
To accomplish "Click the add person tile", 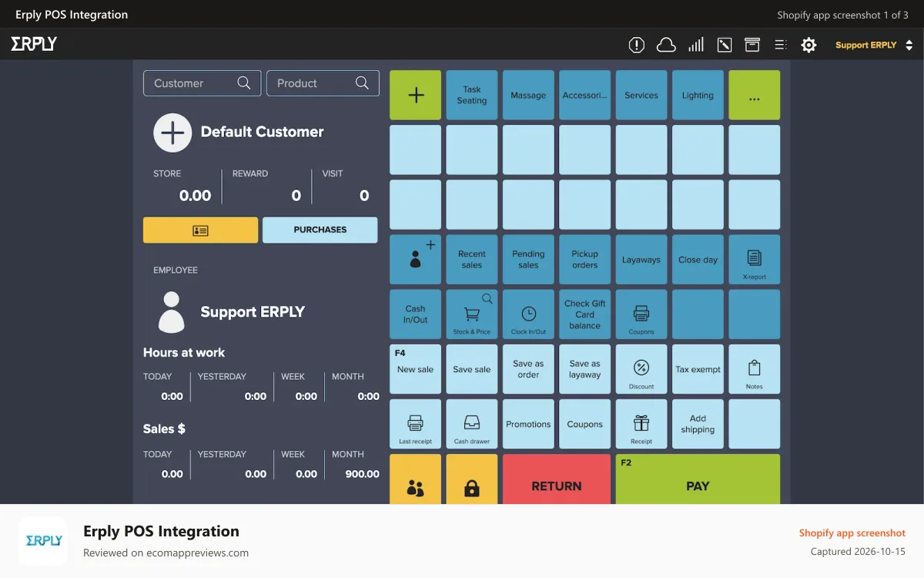I will tap(416, 260).
